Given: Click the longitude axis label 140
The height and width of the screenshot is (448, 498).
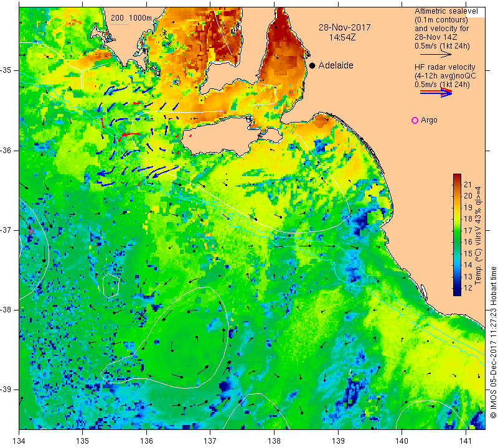Looking at the screenshot, I should click(x=402, y=441).
